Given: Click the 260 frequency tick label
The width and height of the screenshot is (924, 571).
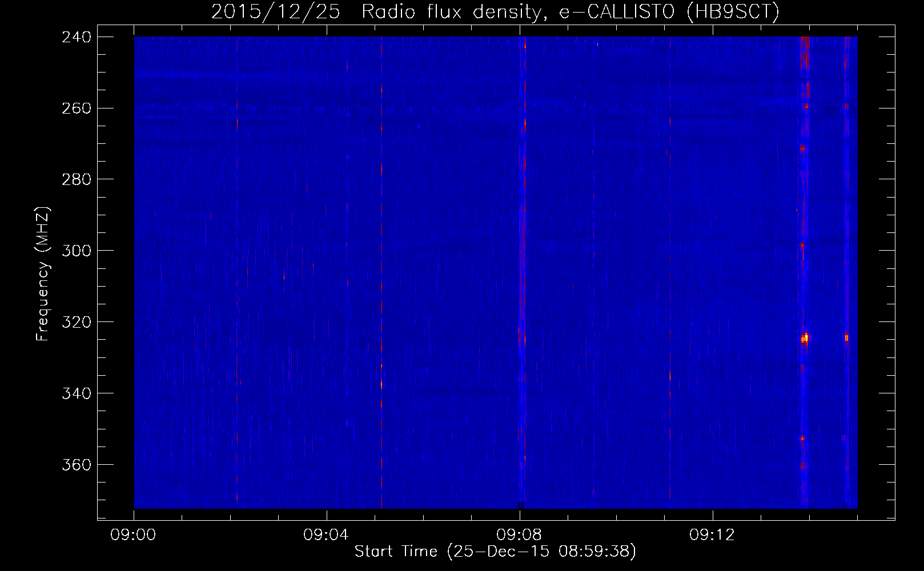Looking at the screenshot, I should point(76,108).
